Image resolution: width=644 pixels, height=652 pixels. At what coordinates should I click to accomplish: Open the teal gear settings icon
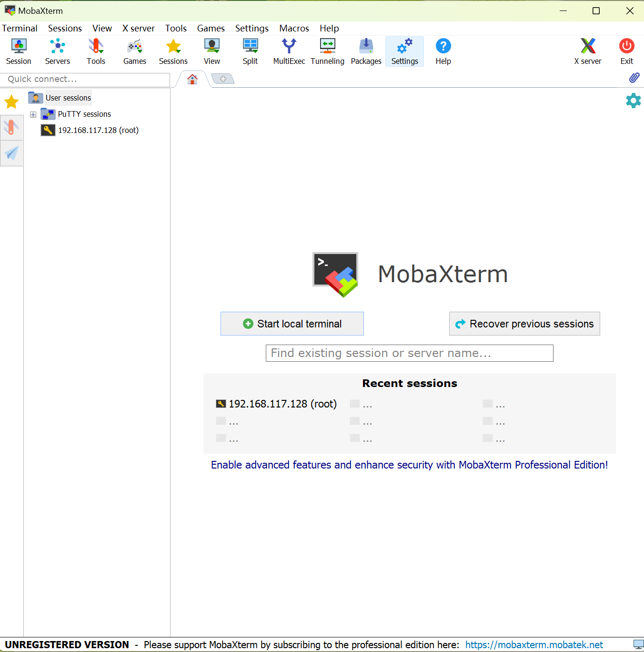pyautogui.click(x=633, y=101)
